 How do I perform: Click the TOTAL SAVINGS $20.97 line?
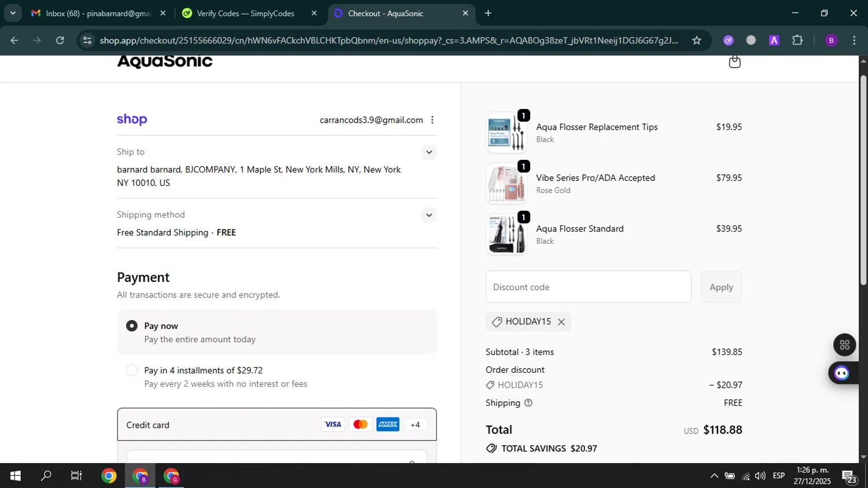(x=542, y=449)
